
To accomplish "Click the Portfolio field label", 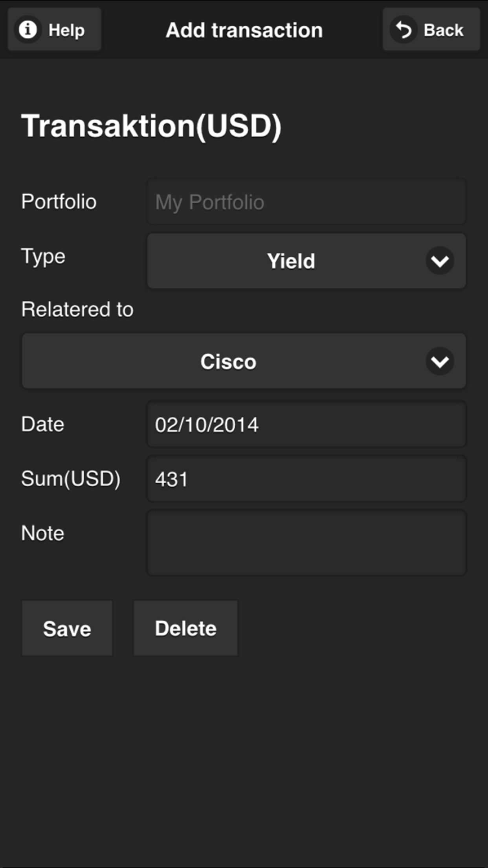I will tap(59, 202).
